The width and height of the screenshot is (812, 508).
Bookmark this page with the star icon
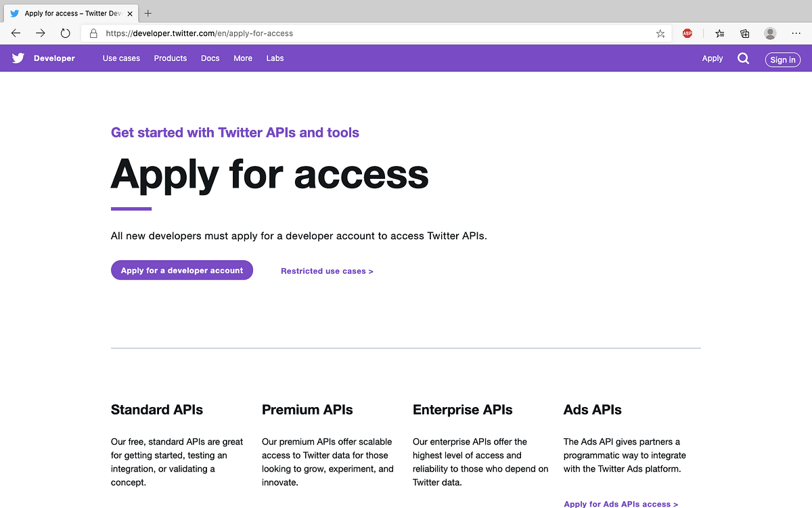point(660,33)
